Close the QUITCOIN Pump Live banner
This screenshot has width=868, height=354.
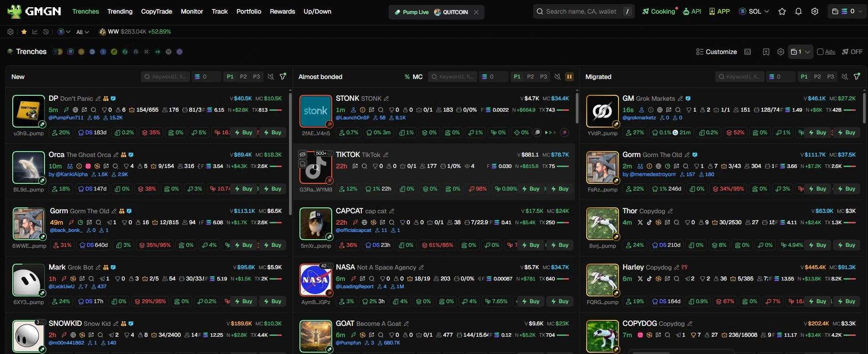coord(476,12)
